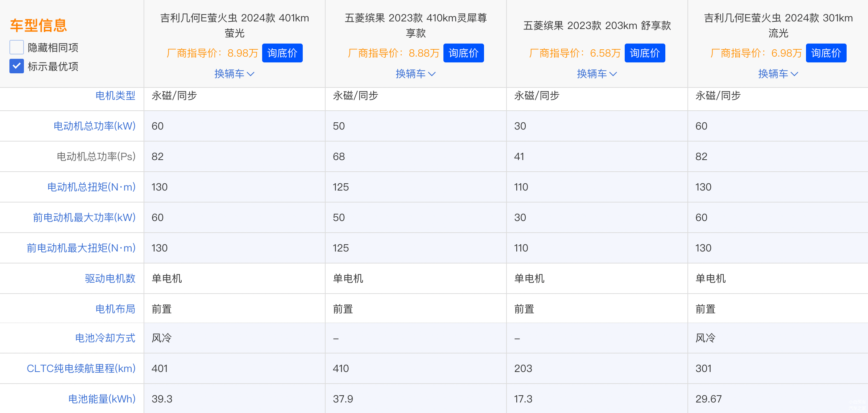
Task: Click the 电动机总功率(Ps) row label
Action: tap(96, 156)
